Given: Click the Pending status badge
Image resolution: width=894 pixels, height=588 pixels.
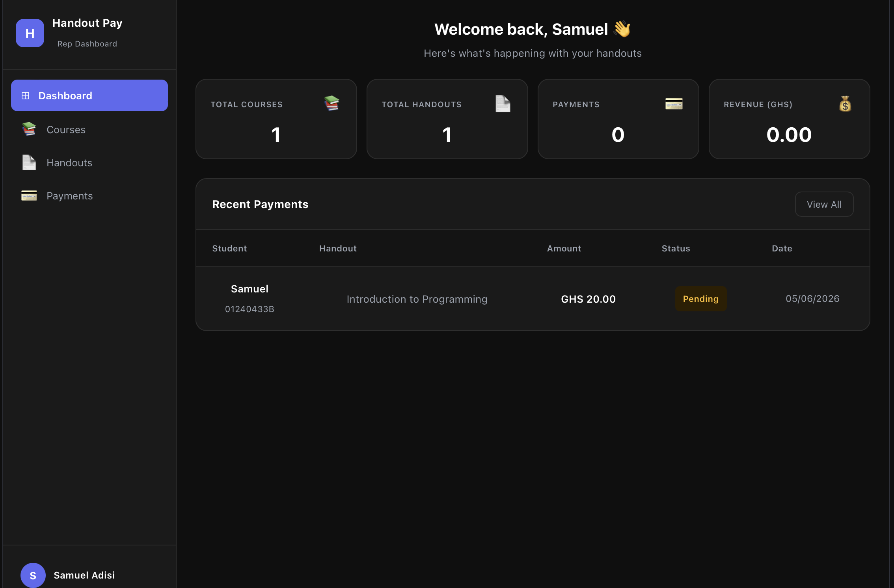Looking at the screenshot, I should [x=701, y=299].
